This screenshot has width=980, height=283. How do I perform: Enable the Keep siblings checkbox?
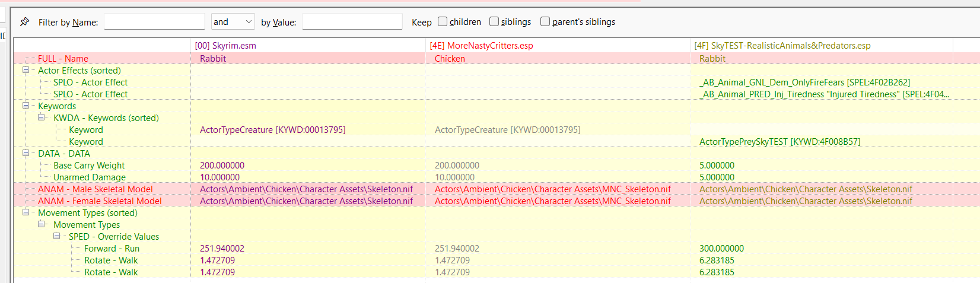(494, 21)
